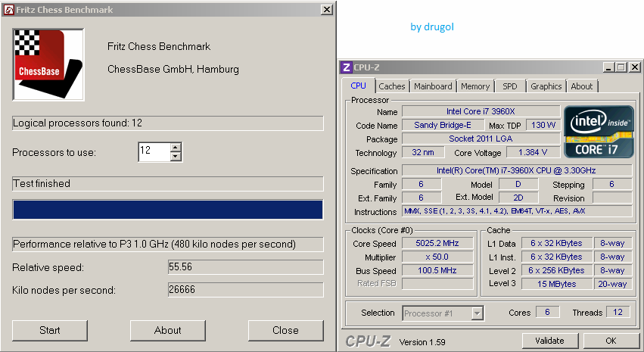Switch to the CPU tab in CPU-Z
Screen dimensions: 644x352
(358, 86)
